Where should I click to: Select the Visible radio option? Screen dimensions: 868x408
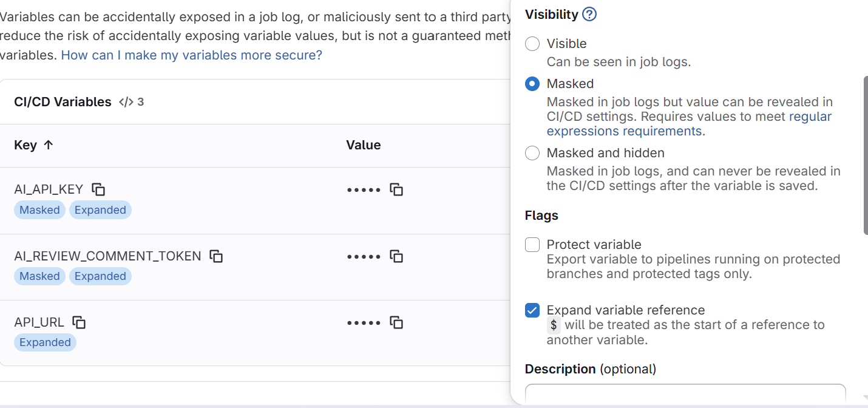(532, 44)
